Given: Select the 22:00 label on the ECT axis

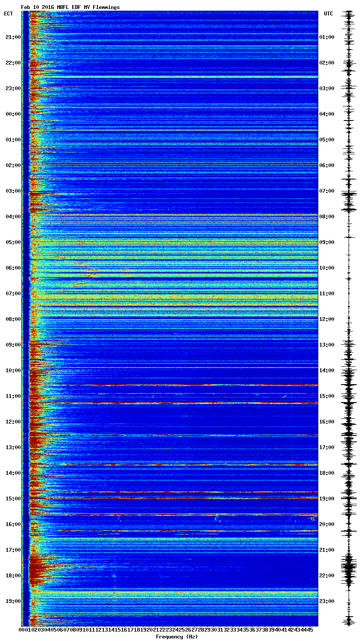Looking at the screenshot, I should click(13, 63).
